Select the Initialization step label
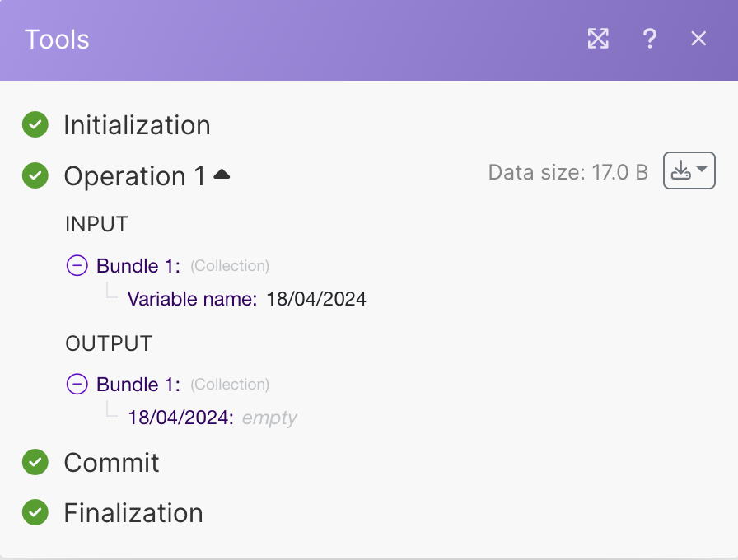Screen dimensions: 738x560 [x=137, y=125]
